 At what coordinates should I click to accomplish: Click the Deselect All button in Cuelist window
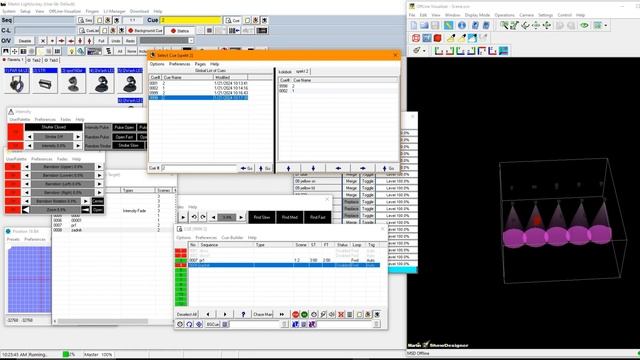point(187,314)
